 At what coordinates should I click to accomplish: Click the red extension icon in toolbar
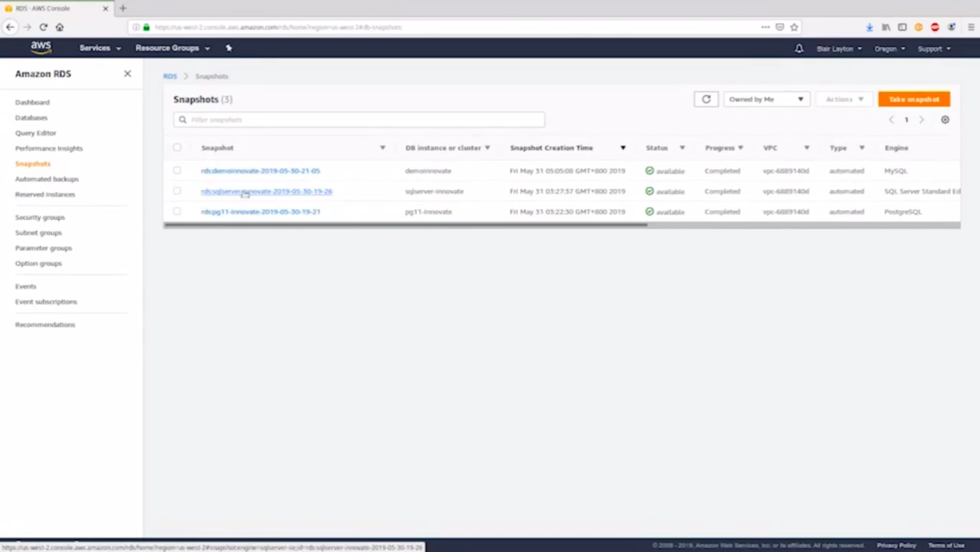coord(935,27)
